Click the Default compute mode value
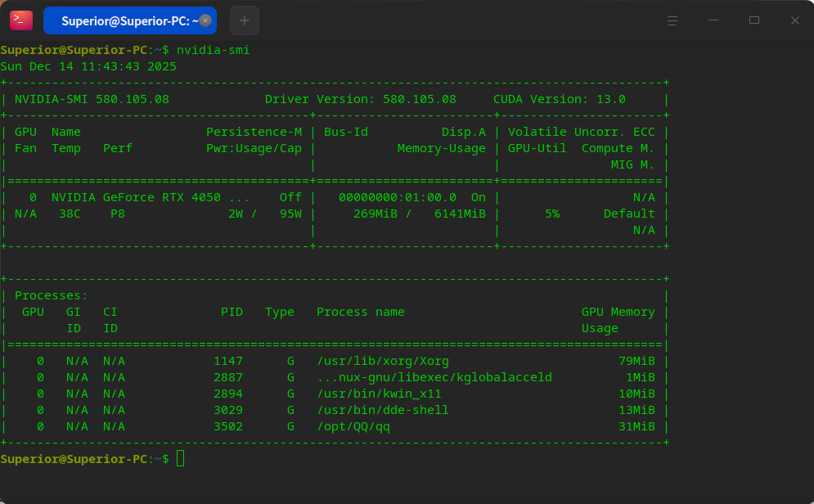 (629, 214)
